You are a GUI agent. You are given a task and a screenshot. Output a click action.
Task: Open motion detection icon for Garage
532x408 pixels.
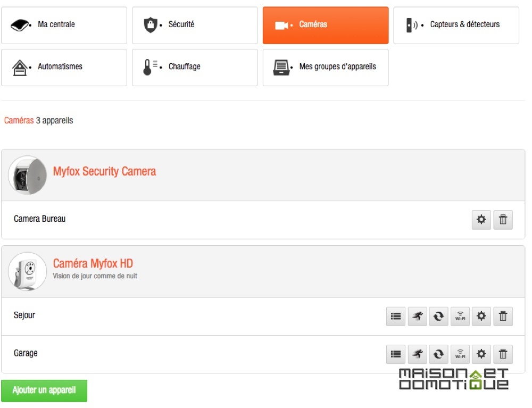(417, 354)
